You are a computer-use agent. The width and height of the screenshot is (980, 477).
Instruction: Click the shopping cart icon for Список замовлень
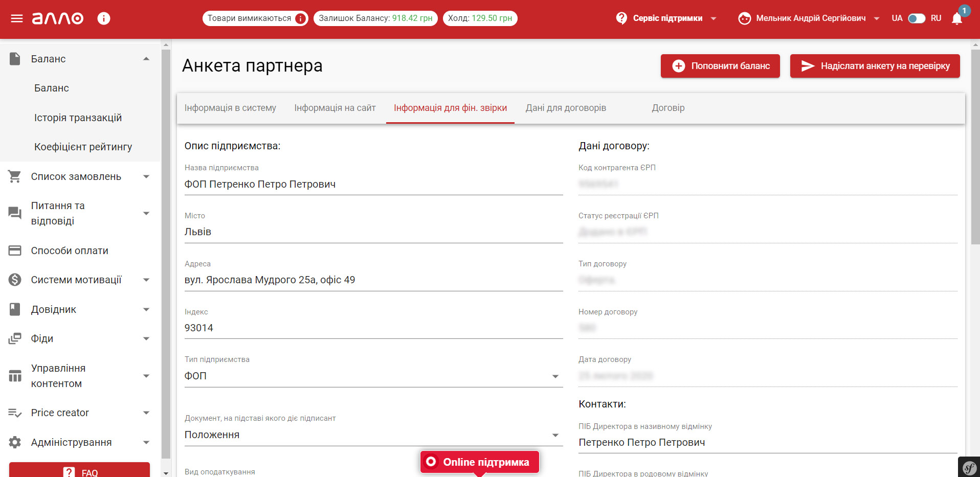pyautogui.click(x=15, y=176)
